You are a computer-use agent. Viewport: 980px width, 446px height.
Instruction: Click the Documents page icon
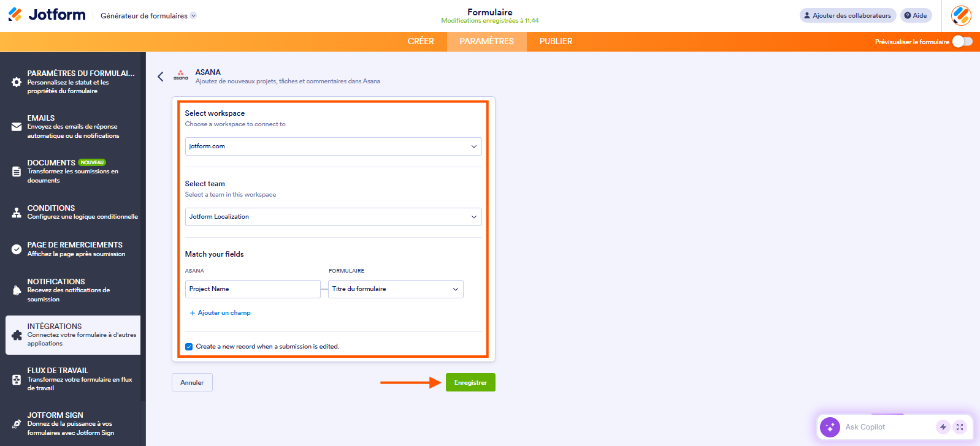tap(17, 172)
